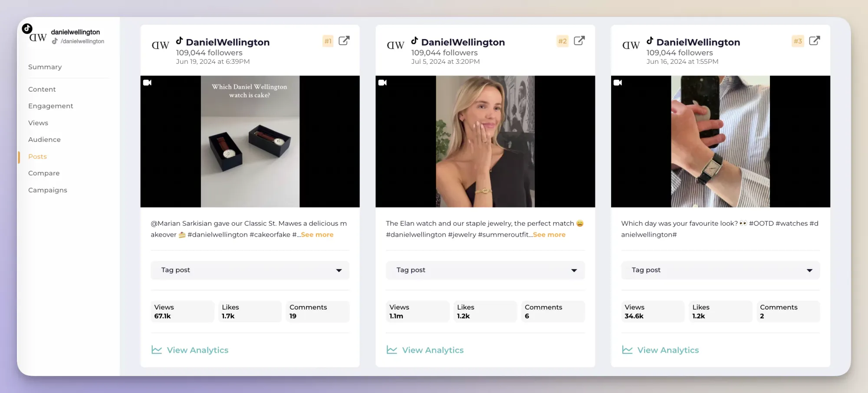868x393 pixels.
Task: Click the date Jun 19, 2024 at 6:39PM
Action: (213, 62)
